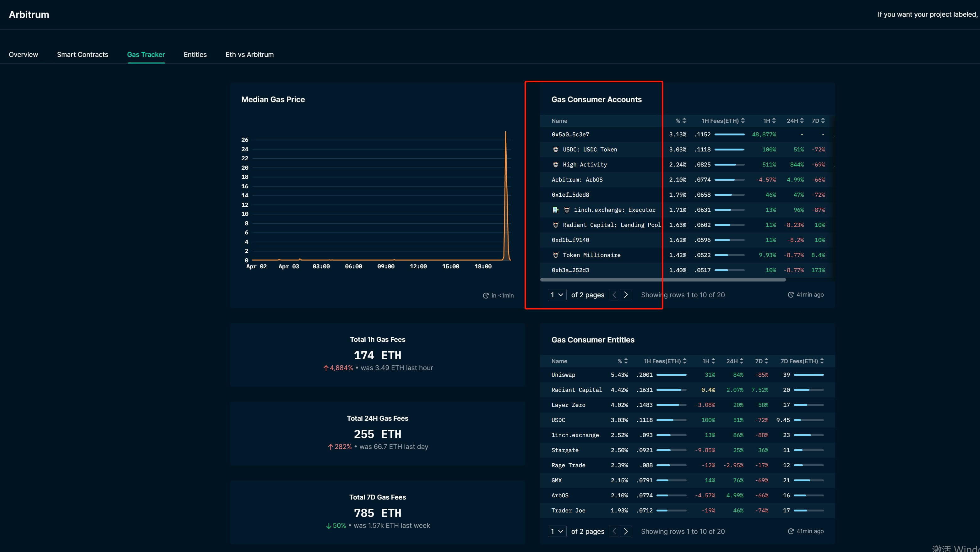Screen dimensions: 980x552
Task: Sort Accounts table by 1H Fees(ETH)
Action: point(723,121)
